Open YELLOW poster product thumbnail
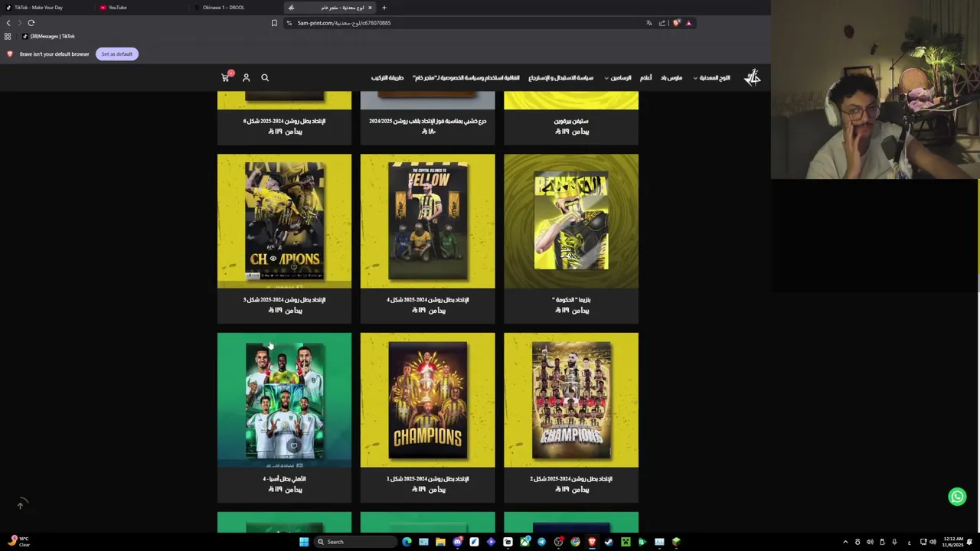The height and width of the screenshot is (551, 980). 427,221
